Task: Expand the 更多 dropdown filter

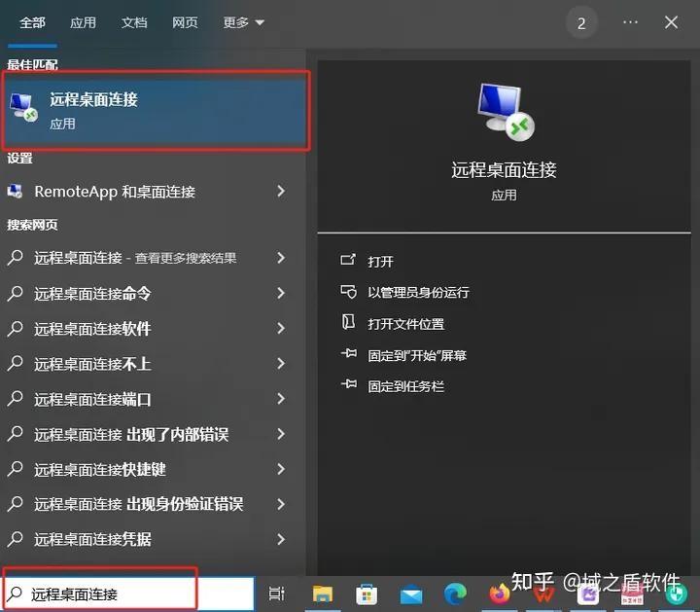Action: coord(243,22)
